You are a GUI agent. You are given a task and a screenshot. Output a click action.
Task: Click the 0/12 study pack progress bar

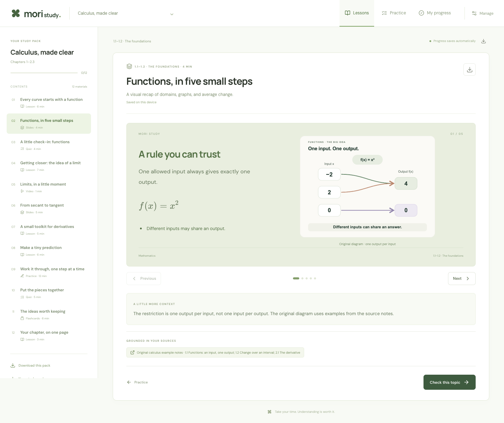tap(44, 73)
